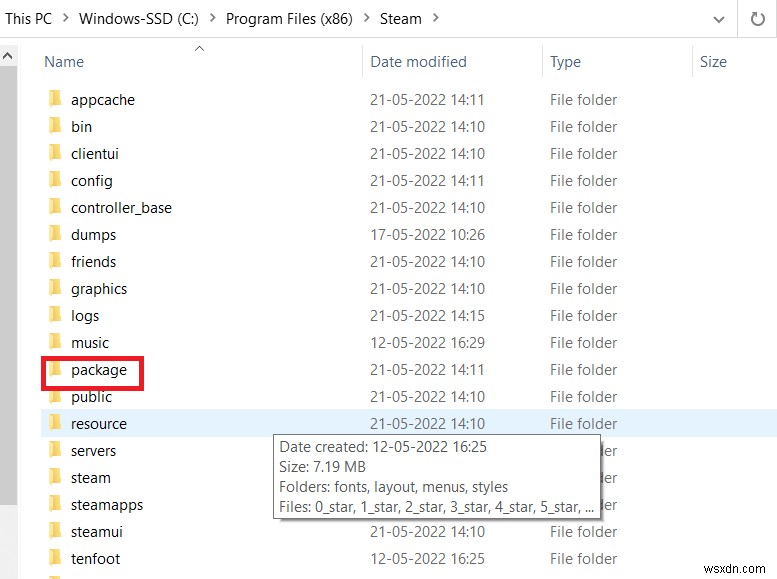Click the config folder icon
Viewport: 777px width, 579px height.
[x=55, y=179]
